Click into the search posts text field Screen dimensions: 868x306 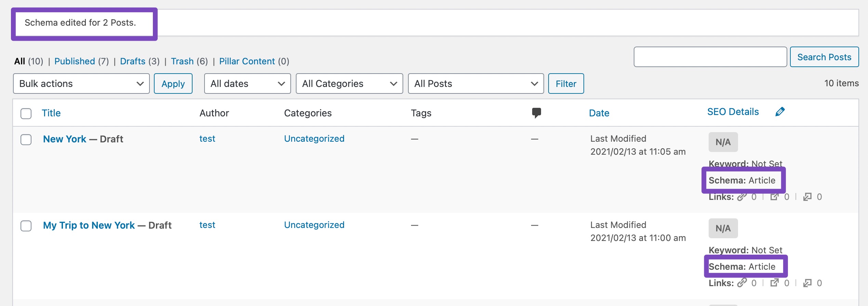pos(710,57)
